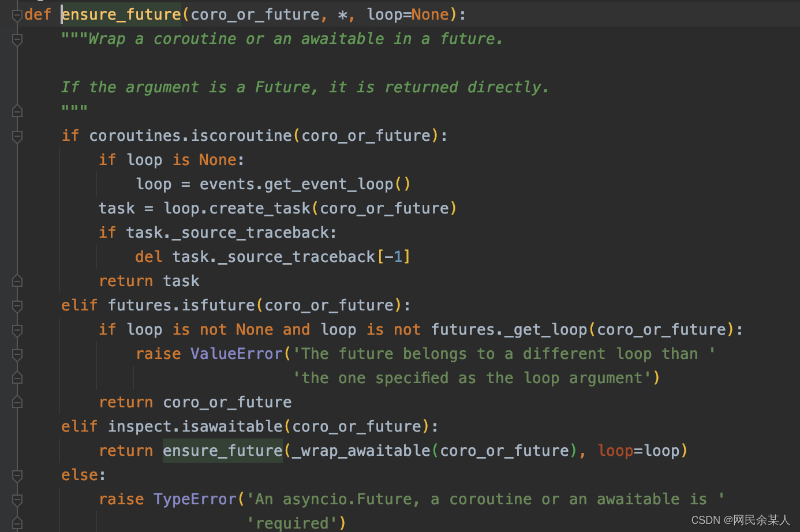800x532 pixels.
Task: Click the 'return task' statement
Action: 149,281
